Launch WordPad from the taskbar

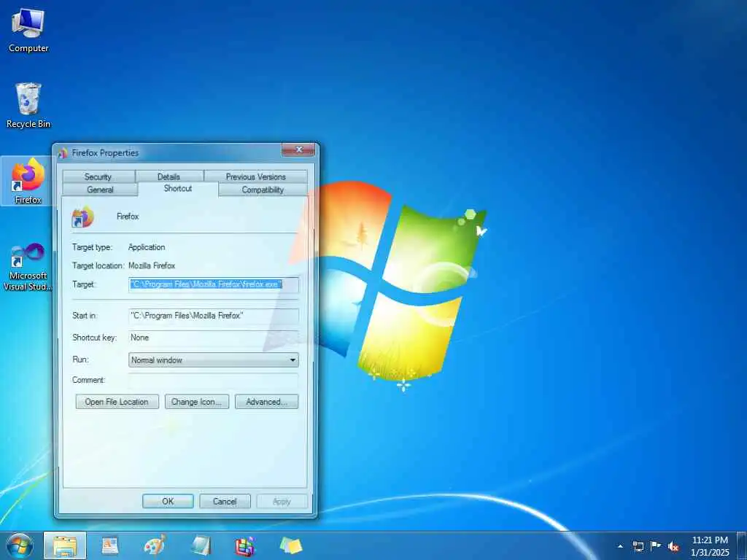click(110, 545)
